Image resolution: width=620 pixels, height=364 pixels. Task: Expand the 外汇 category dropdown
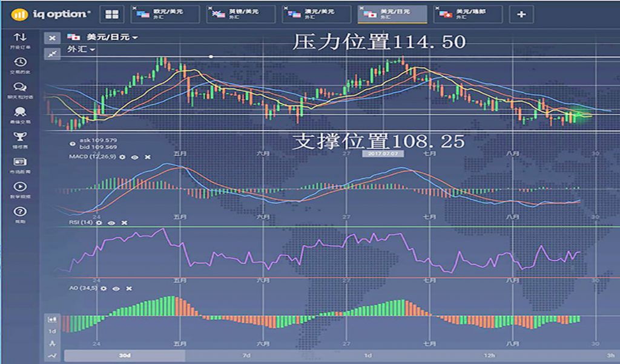point(82,50)
